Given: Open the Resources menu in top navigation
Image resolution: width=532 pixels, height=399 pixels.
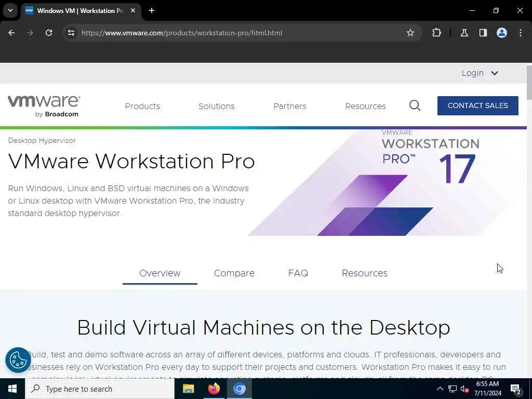Looking at the screenshot, I should coord(365,106).
